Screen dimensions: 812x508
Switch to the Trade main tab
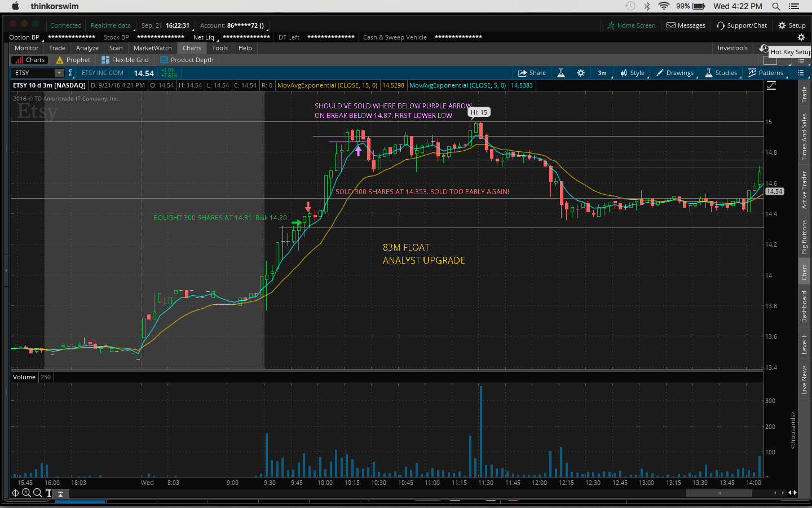point(57,48)
